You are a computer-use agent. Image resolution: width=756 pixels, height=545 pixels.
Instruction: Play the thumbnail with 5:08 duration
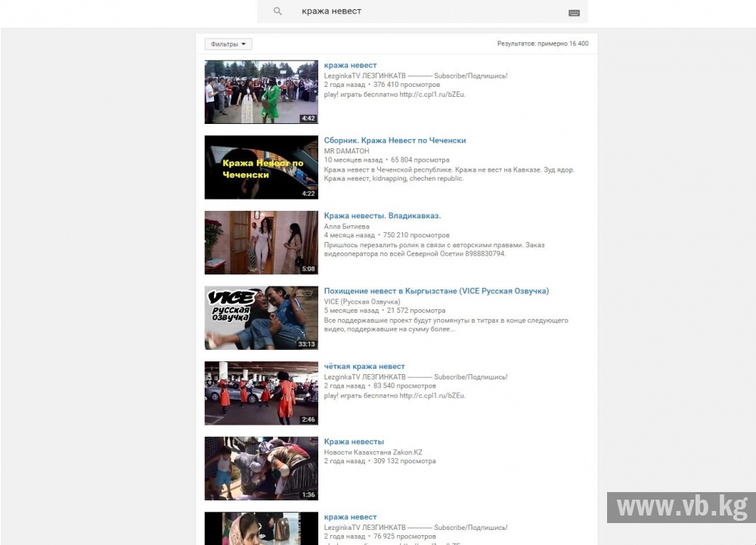click(262, 243)
